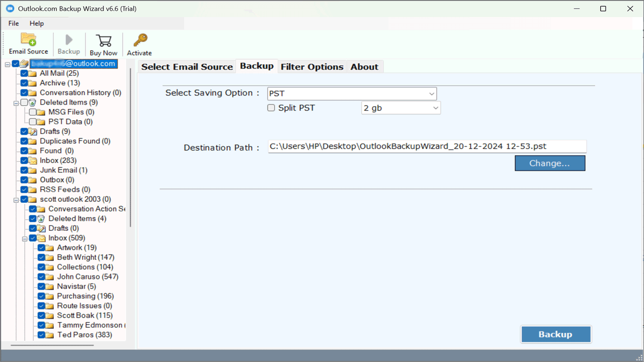This screenshot has height=362, width=644.
Task: Uncheck the Junk Email (1) checkbox
Action: [24, 170]
